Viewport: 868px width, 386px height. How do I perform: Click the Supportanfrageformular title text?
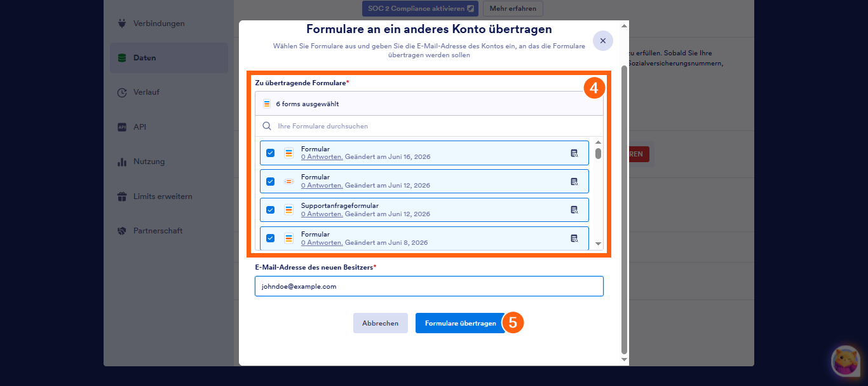(x=340, y=206)
